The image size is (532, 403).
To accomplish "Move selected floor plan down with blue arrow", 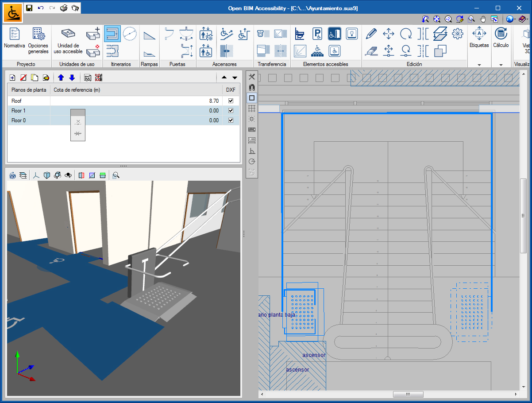I will (x=71, y=77).
